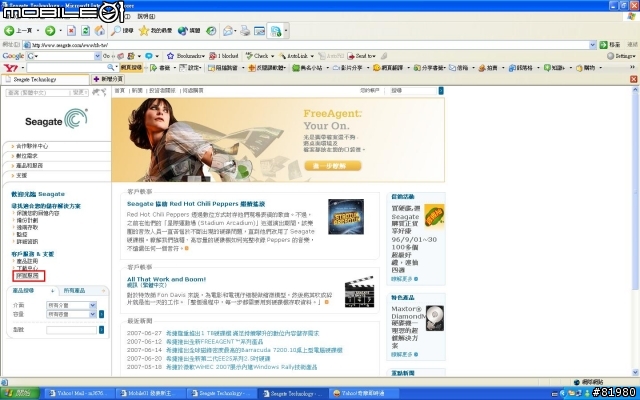
Task: Click the Mail envelope toolbar icon
Action: [x=228, y=31]
